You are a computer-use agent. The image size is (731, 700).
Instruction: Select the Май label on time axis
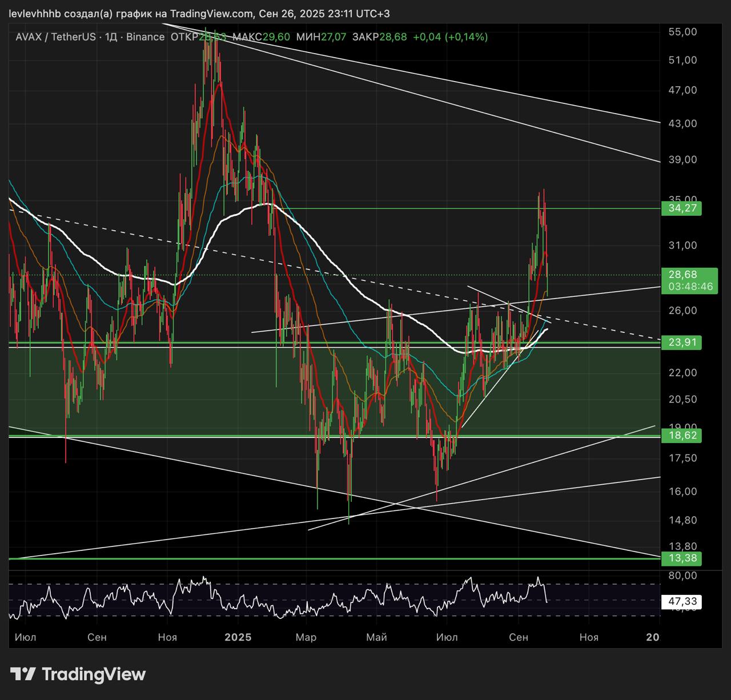(x=376, y=637)
